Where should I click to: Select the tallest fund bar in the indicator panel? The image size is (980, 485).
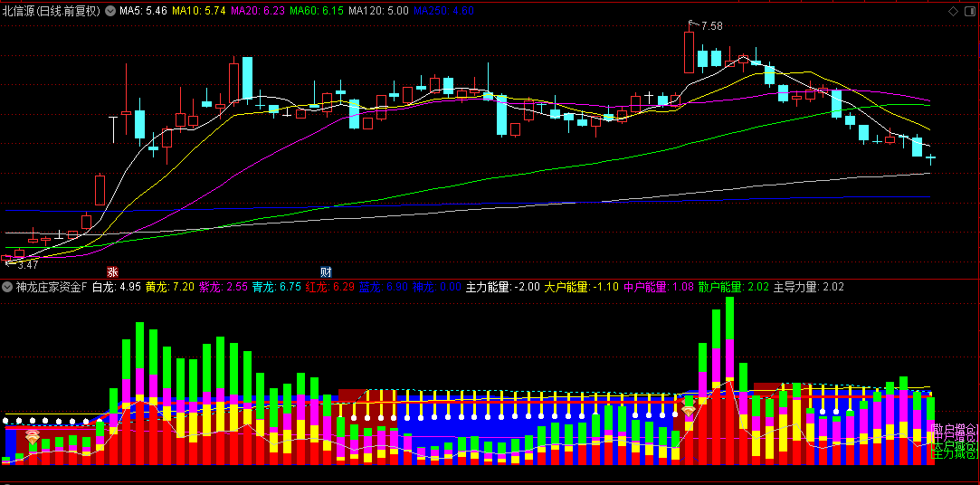click(x=729, y=381)
